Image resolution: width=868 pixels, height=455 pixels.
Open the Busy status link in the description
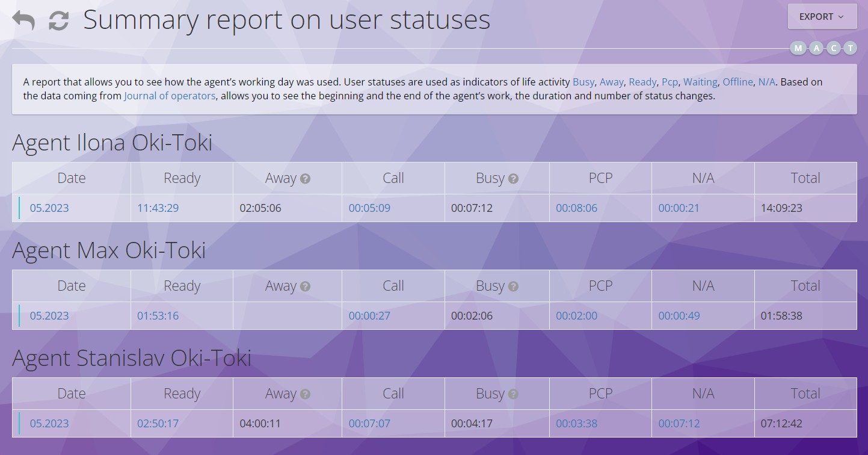[583, 82]
